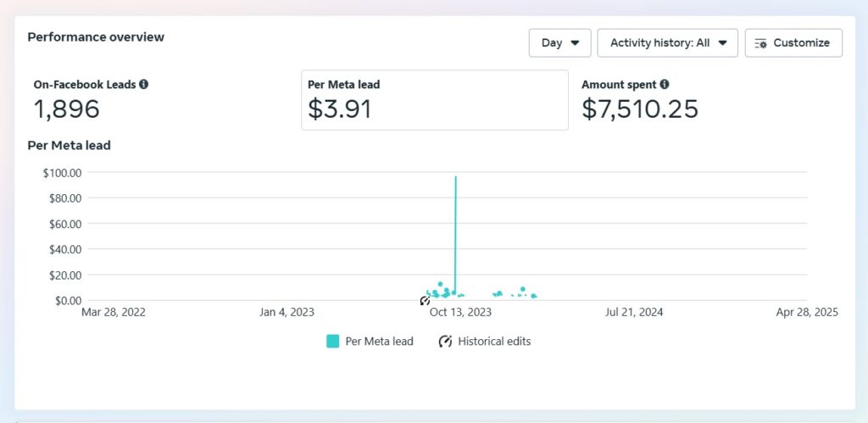Expand the Activity history: All dropdown

[668, 43]
